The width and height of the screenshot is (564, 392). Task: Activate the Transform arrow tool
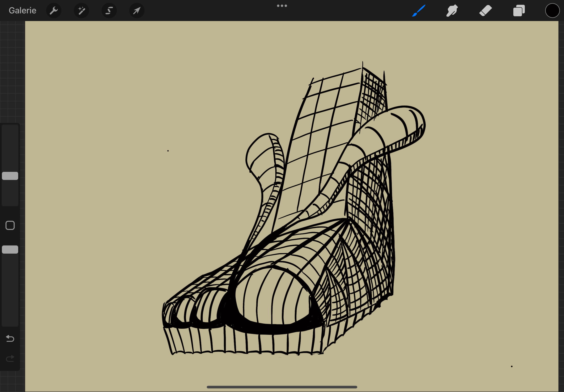pos(137,11)
